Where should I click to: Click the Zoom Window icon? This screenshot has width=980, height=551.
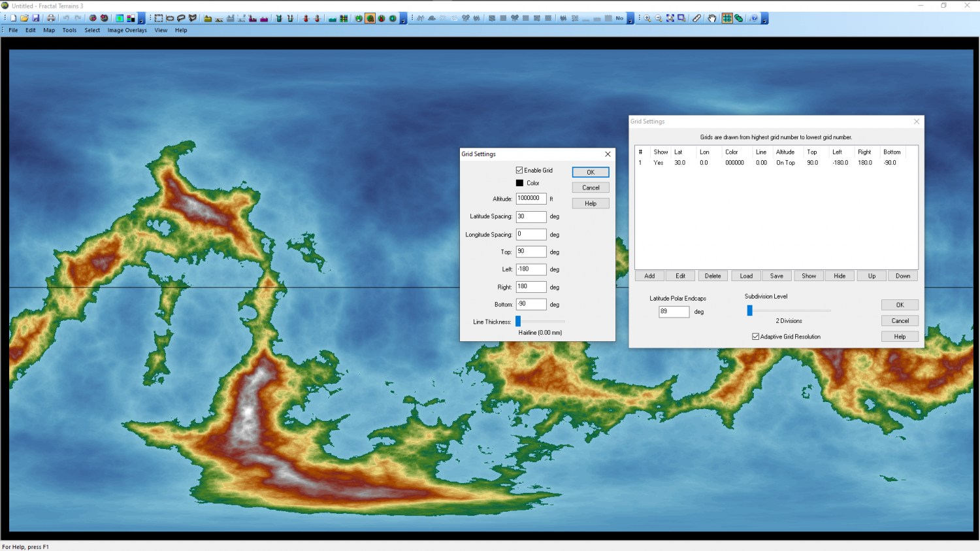[x=681, y=18]
